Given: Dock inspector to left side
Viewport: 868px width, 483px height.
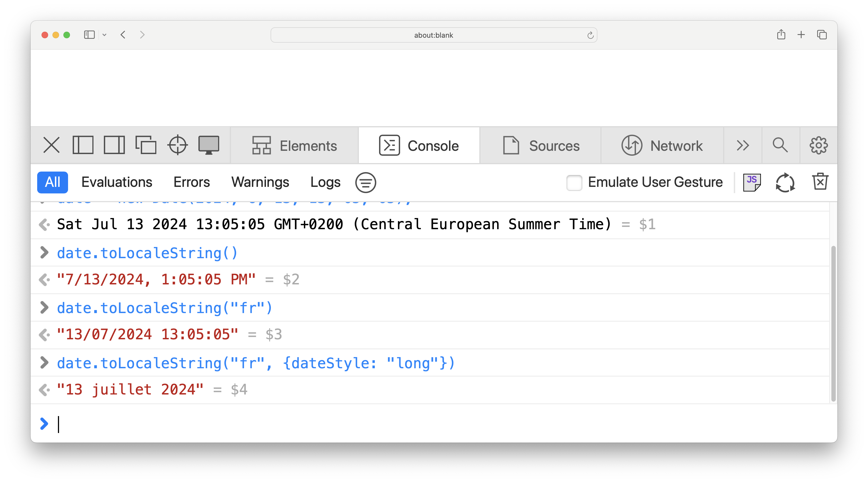Looking at the screenshot, I should 83,146.
